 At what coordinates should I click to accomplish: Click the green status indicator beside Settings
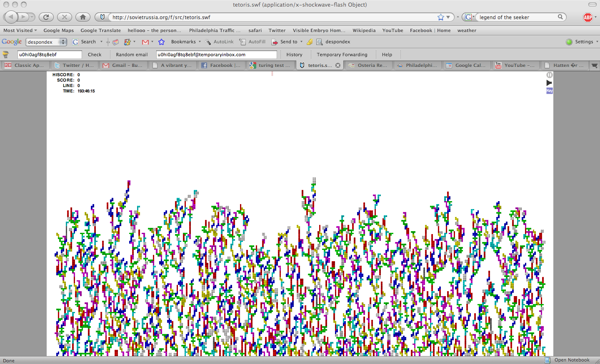[569, 42]
